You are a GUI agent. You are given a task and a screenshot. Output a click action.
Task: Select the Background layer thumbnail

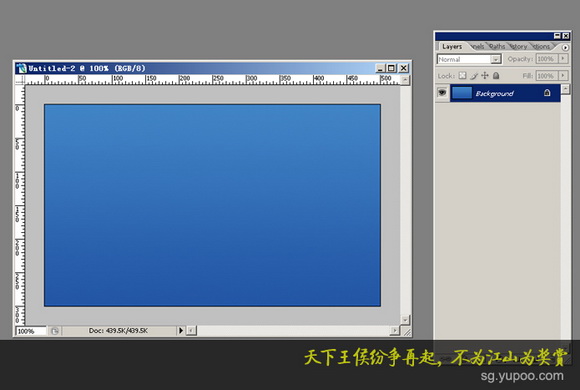462,93
